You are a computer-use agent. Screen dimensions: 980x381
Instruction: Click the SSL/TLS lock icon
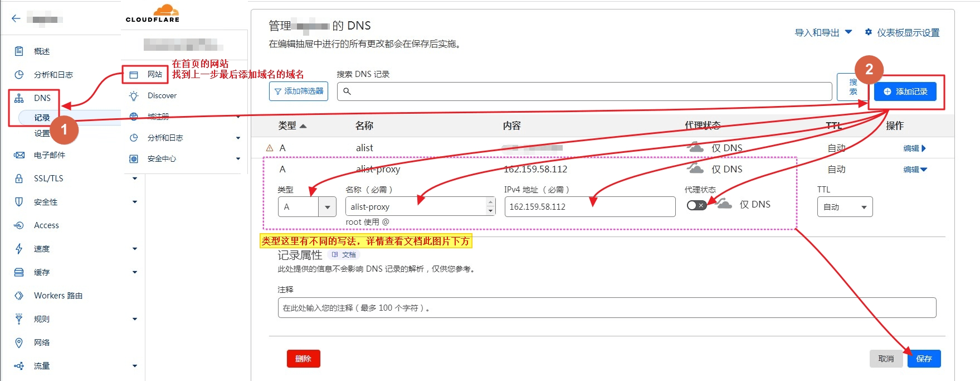19,179
